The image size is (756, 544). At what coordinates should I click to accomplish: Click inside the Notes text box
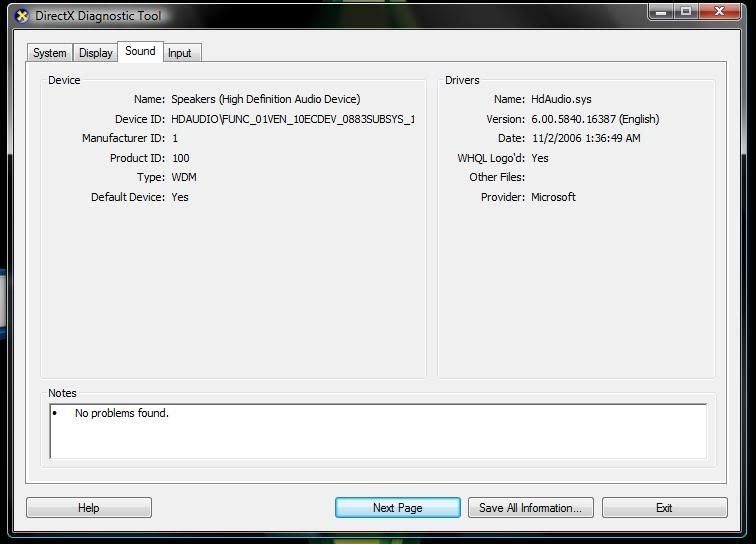[378, 431]
